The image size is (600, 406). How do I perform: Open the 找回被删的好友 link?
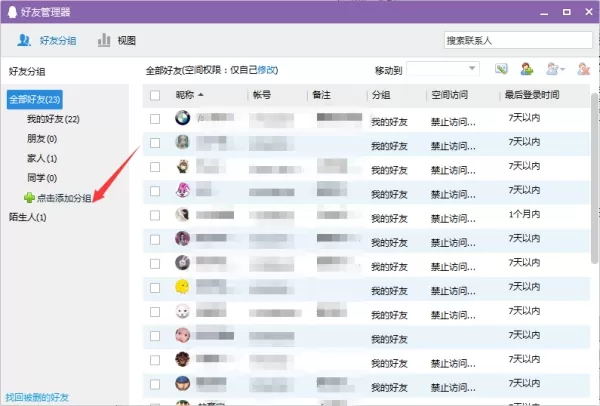coord(37,397)
